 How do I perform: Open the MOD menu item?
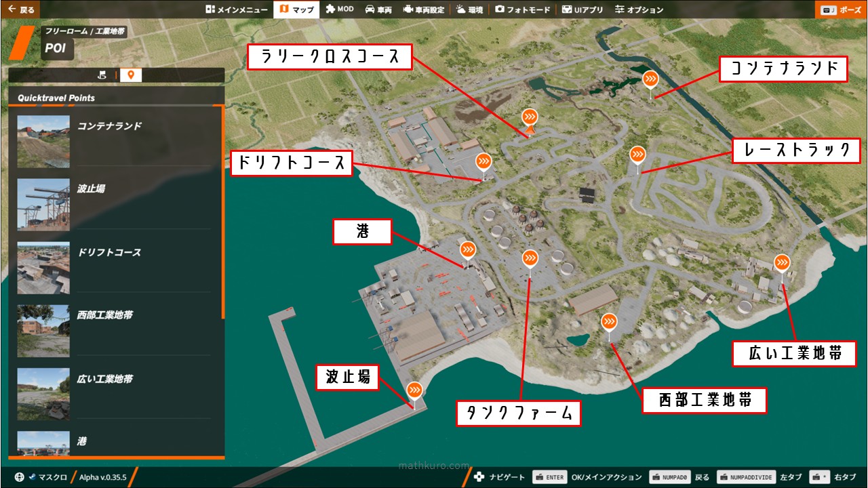click(x=339, y=9)
